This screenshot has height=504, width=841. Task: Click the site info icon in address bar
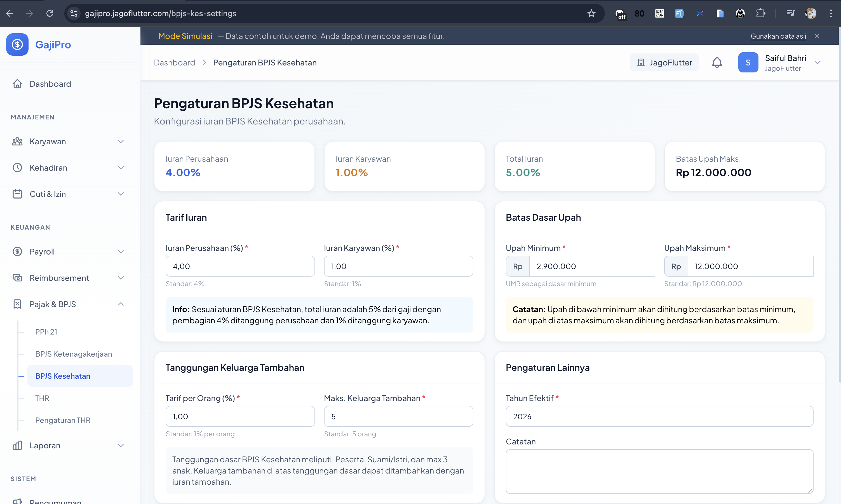(74, 13)
